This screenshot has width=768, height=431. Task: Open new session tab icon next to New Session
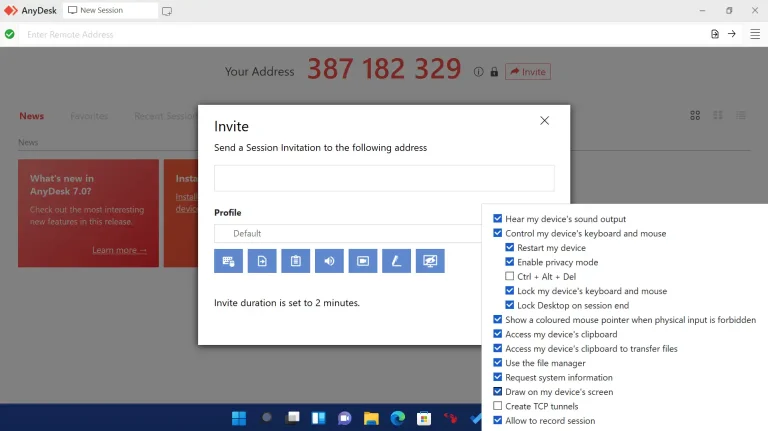click(x=167, y=11)
